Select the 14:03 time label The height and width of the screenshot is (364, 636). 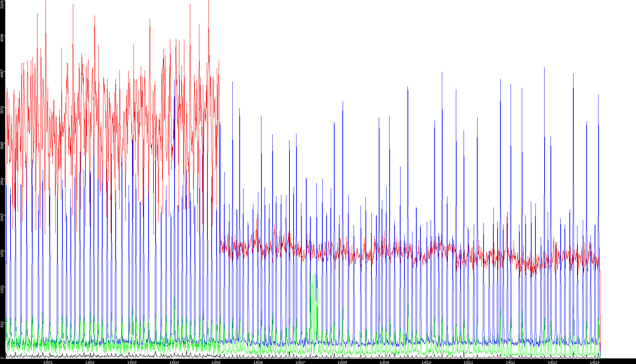tap(132, 362)
